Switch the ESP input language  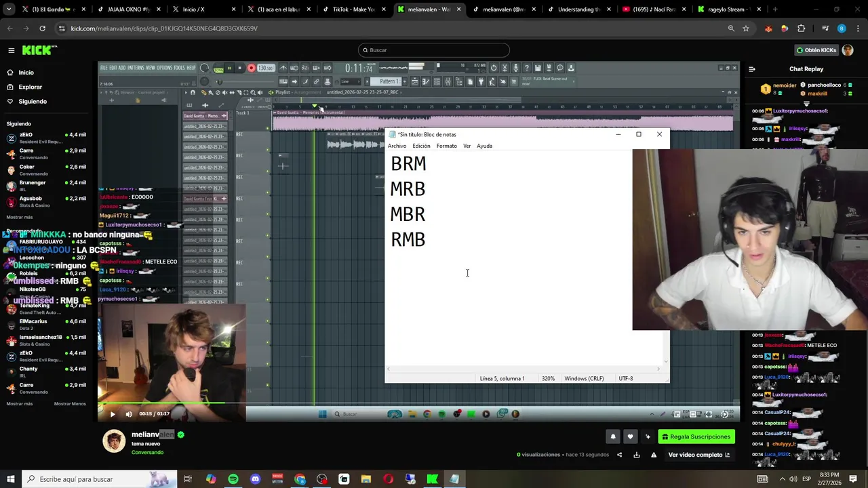click(806, 479)
